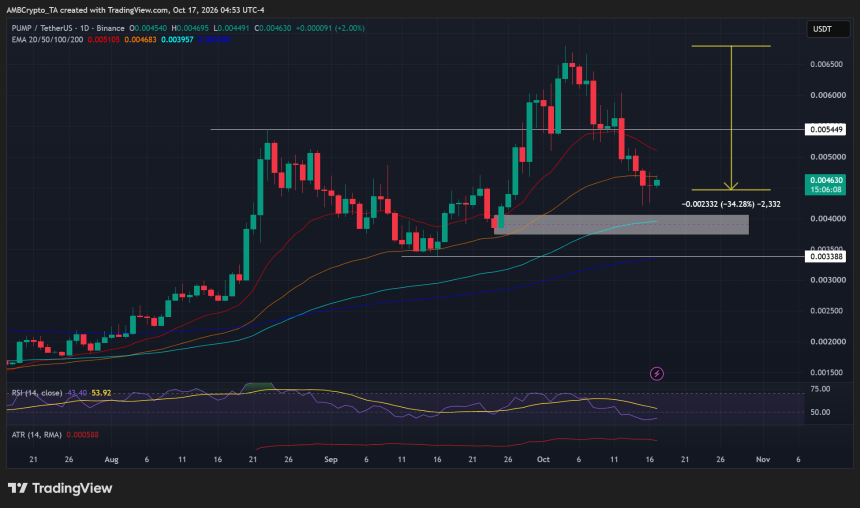Click the RSI 75.00 scale level

(821, 389)
